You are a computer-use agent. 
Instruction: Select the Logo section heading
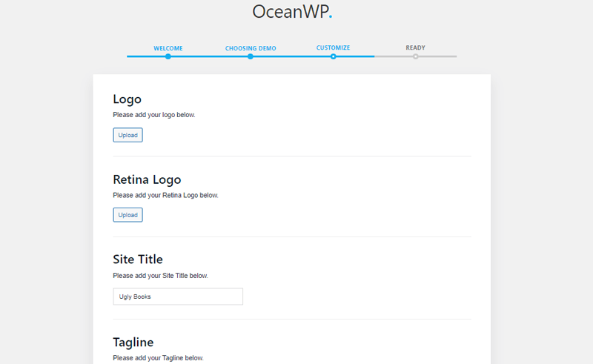pos(127,99)
